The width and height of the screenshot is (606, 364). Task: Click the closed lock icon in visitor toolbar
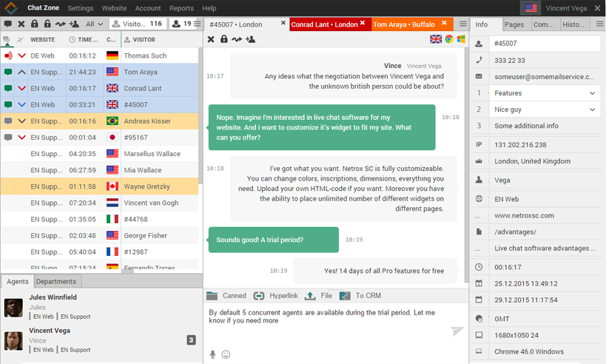34,24
